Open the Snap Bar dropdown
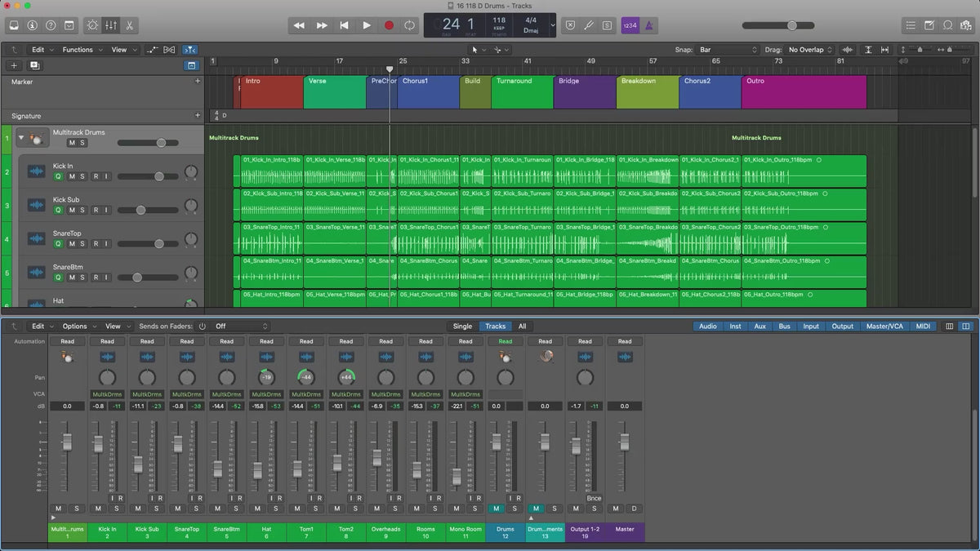The height and width of the screenshot is (551, 980). 728,50
